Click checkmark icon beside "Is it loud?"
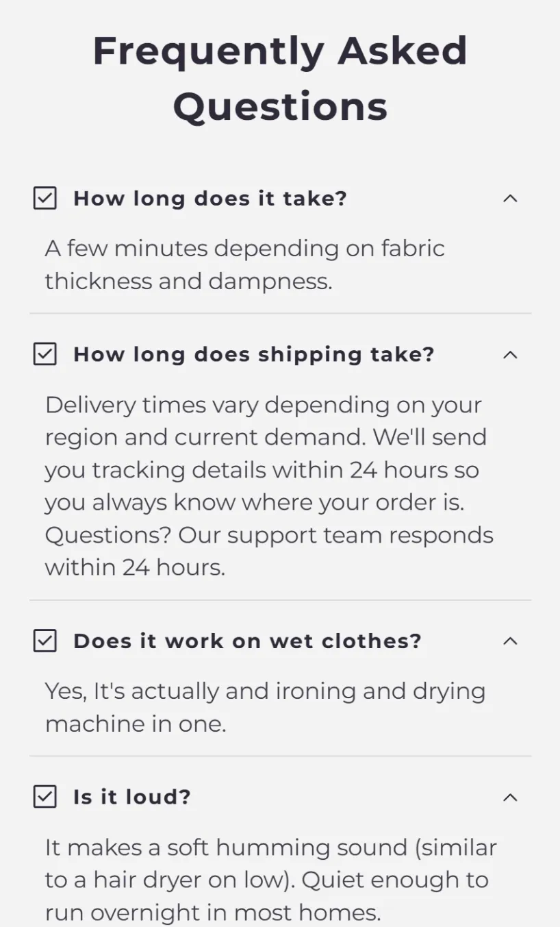This screenshot has width=560, height=927. [x=45, y=797]
